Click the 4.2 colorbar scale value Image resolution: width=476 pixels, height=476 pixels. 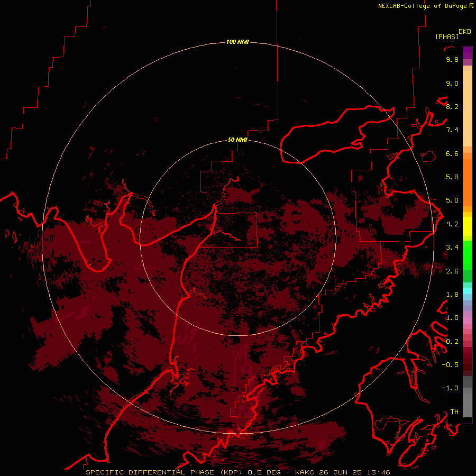[452, 224]
